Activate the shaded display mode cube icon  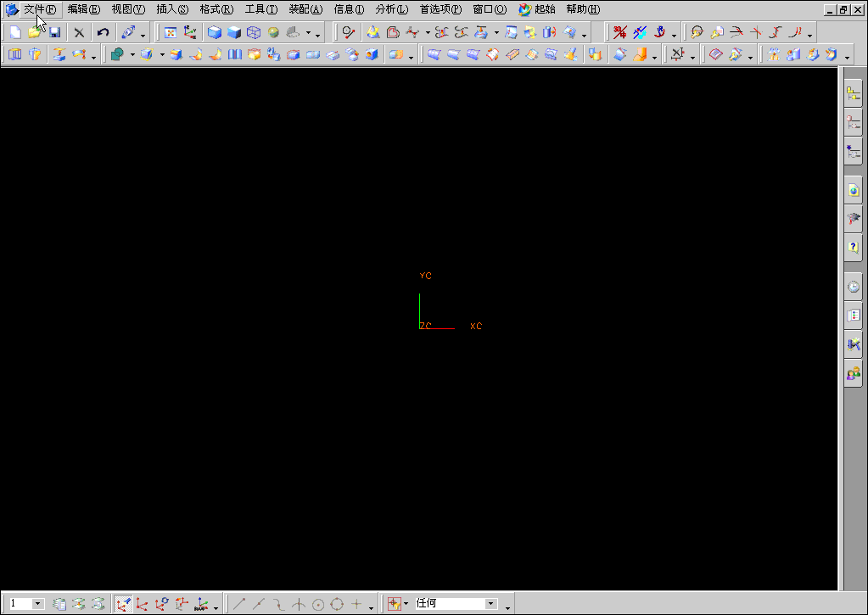(x=214, y=31)
